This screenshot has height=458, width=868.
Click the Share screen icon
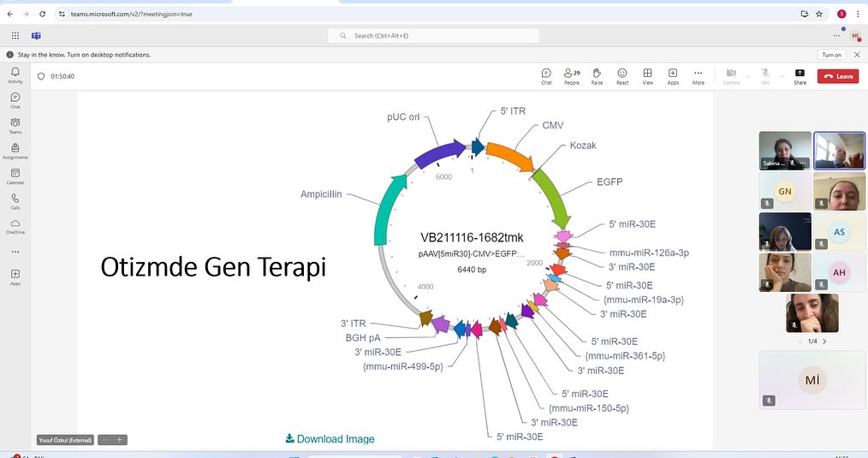tap(800, 76)
